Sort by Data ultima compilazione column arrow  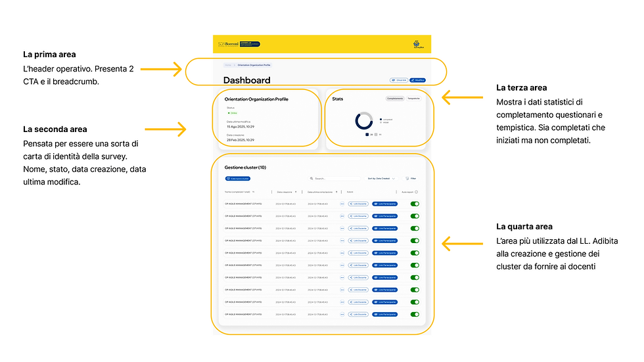336,192
